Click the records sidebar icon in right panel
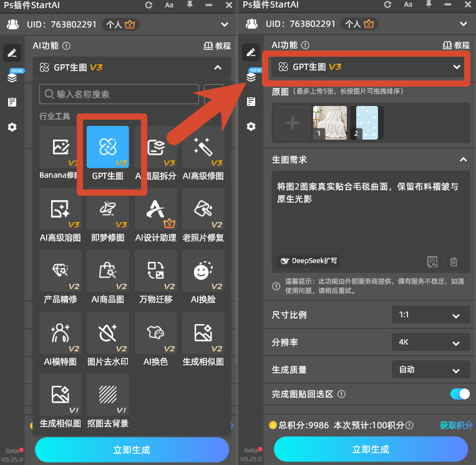 coord(251,102)
